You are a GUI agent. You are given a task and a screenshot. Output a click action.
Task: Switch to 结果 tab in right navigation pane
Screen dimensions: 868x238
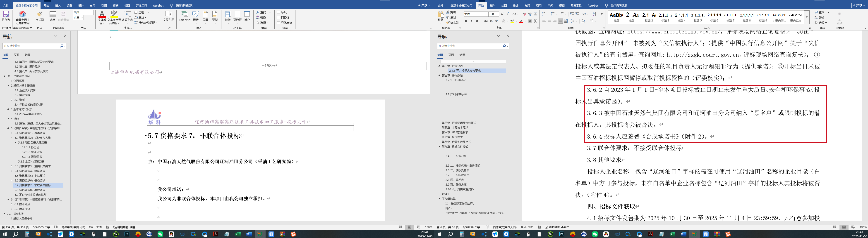(x=462, y=55)
